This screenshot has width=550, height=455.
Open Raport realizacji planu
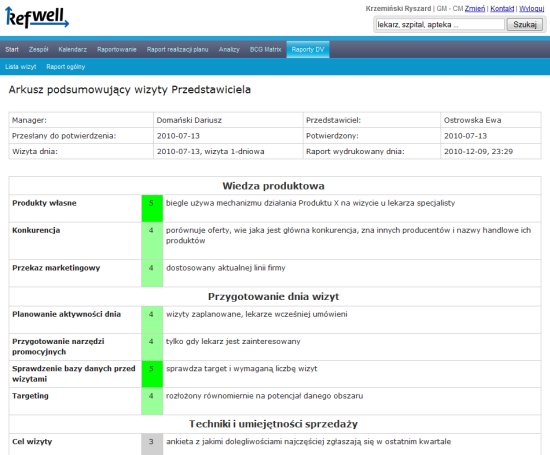click(x=177, y=49)
